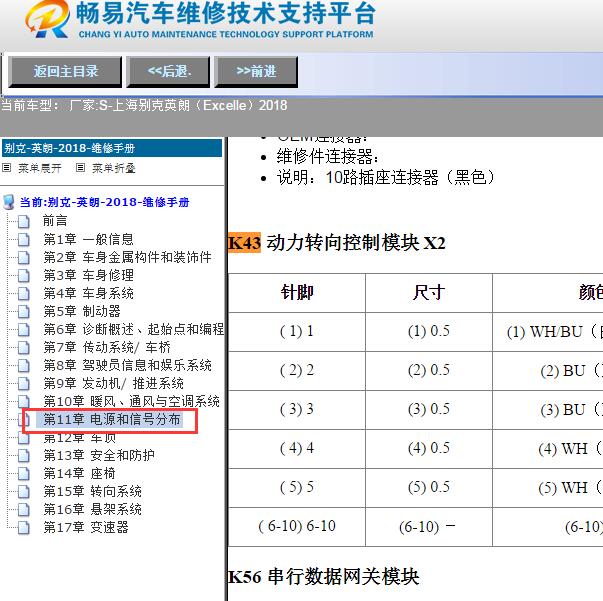Click the pin cell ( 3) 3
This screenshot has width=603, height=601.
[x=297, y=409]
